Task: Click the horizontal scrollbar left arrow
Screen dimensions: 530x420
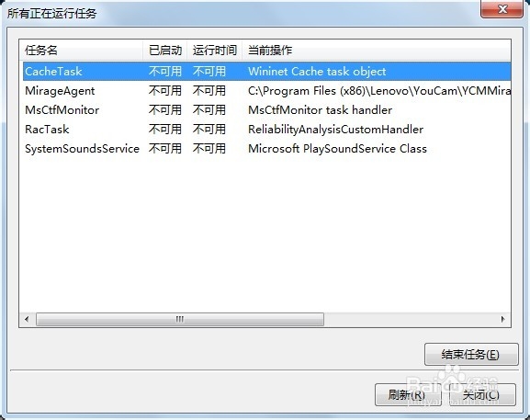Action: pos(27,319)
